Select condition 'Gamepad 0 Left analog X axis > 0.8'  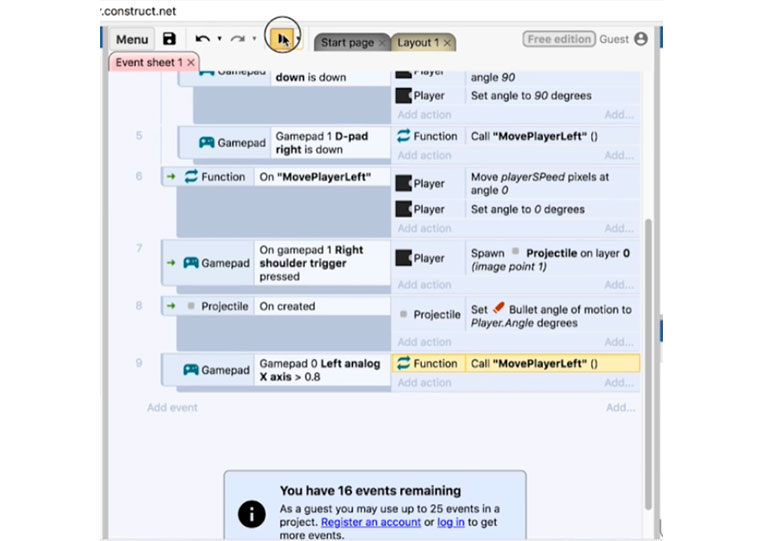pos(322,370)
